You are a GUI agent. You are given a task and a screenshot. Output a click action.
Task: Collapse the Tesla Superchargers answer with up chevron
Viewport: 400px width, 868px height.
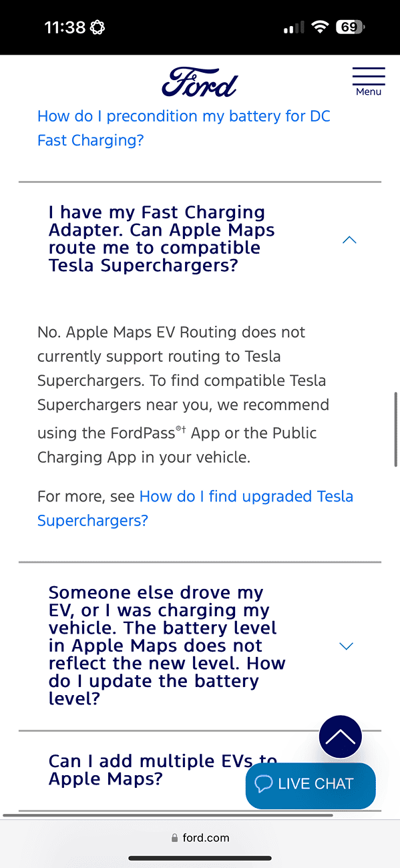pos(349,239)
